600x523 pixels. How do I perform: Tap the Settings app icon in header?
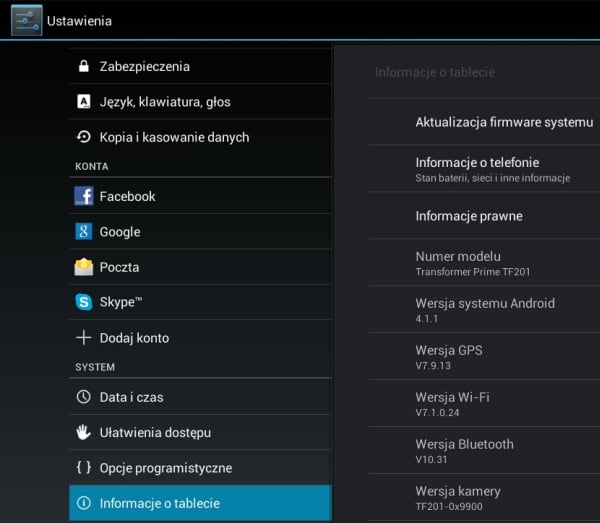[26, 20]
